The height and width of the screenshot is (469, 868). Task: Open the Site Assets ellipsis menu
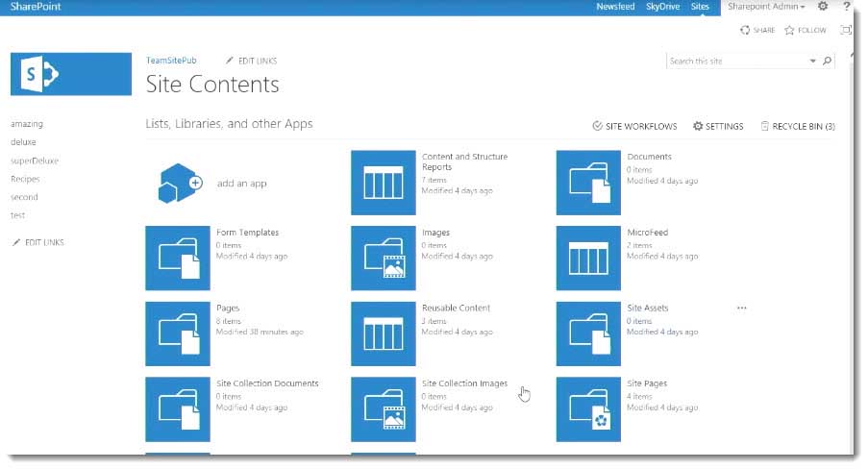[741, 309]
